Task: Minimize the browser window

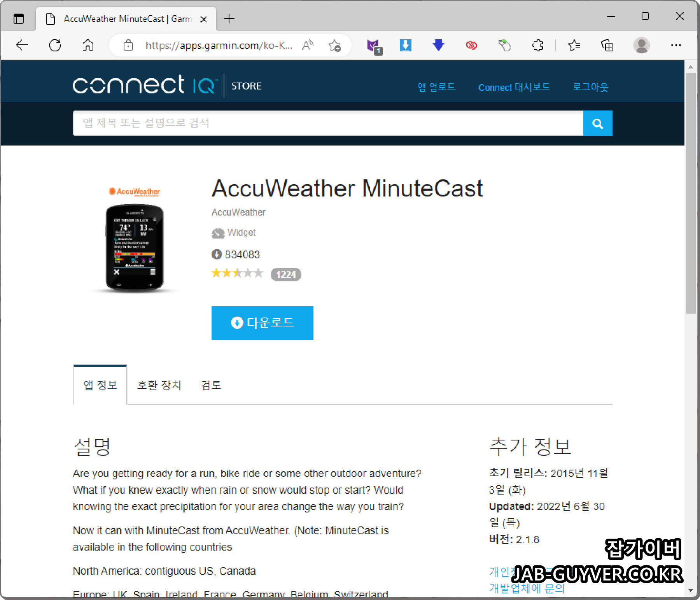Action: 611,16
